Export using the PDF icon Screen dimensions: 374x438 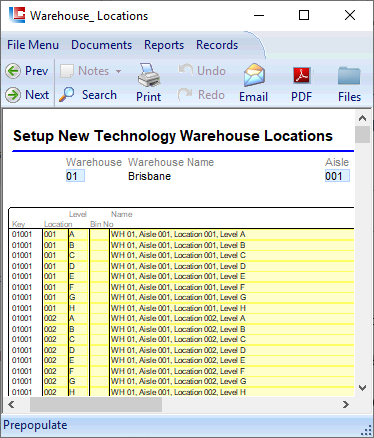tap(302, 75)
